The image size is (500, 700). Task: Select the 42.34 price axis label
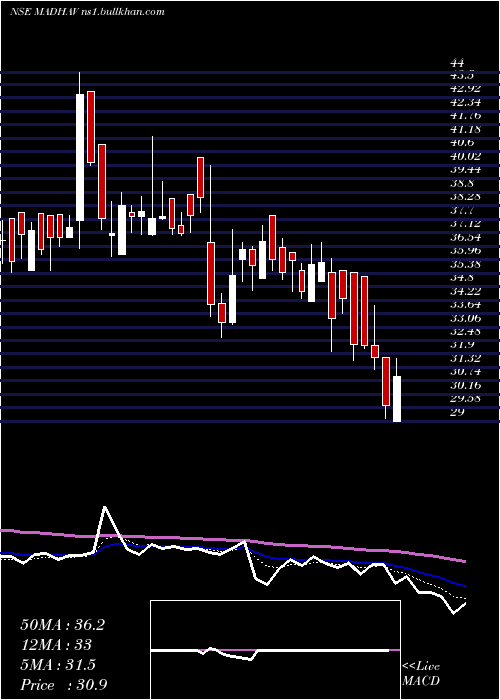coord(465,103)
